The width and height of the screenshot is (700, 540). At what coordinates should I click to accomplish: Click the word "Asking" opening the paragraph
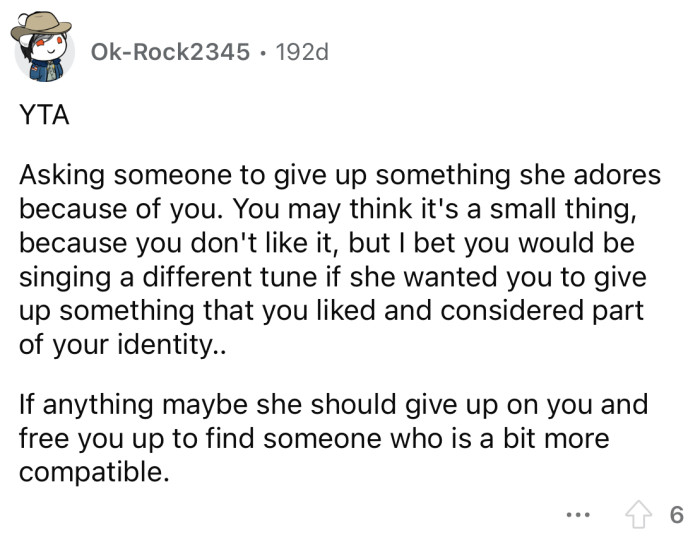point(66,175)
